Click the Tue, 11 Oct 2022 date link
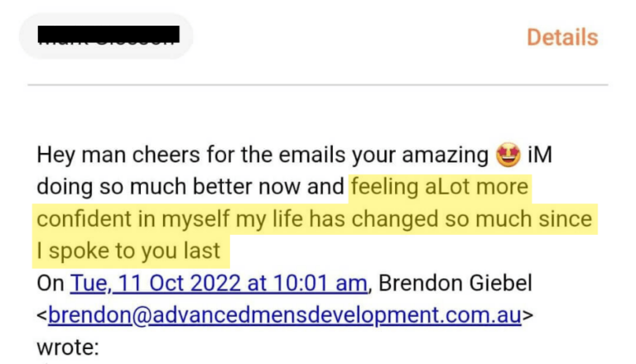636x364 pixels. pyautogui.click(x=219, y=283)
